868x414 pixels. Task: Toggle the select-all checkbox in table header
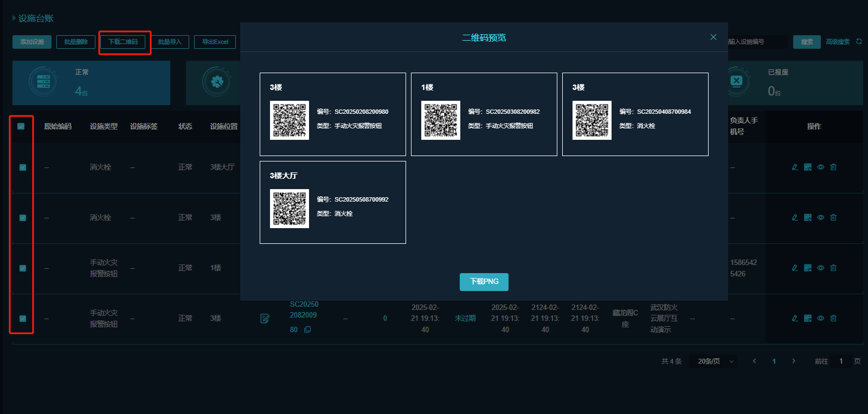point(21,126)
